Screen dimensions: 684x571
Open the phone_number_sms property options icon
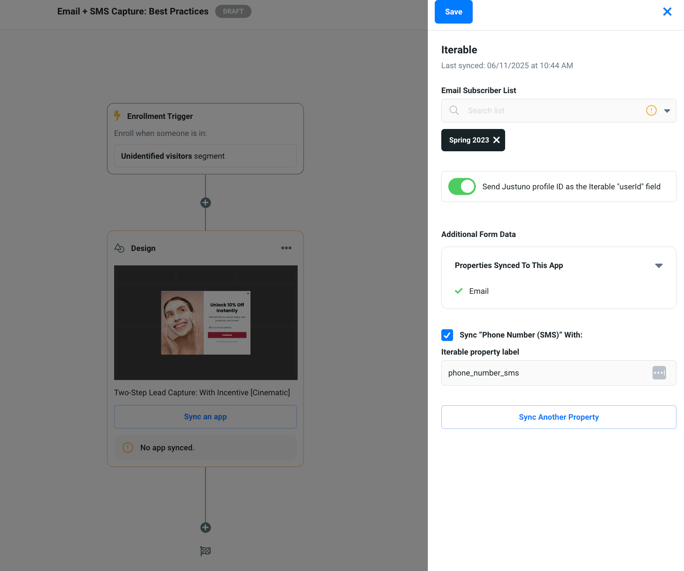pyautogui.click(x=659, y=373)
